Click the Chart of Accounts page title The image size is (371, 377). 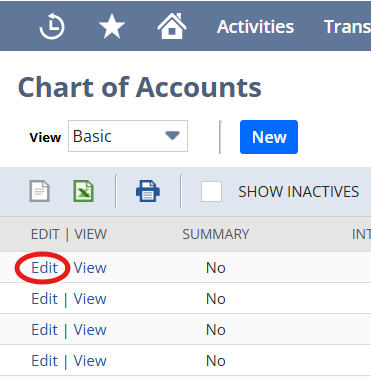[140, 87]
